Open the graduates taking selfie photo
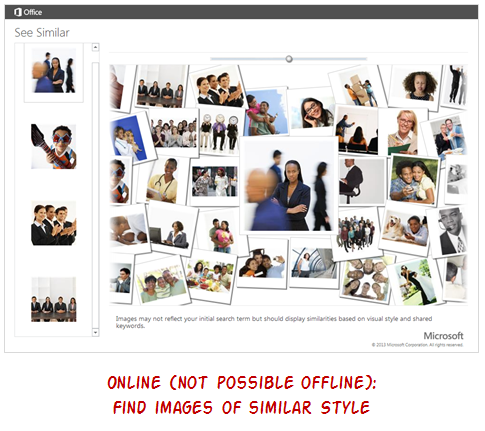The image size is (485, 431). (x=262, y=263)
